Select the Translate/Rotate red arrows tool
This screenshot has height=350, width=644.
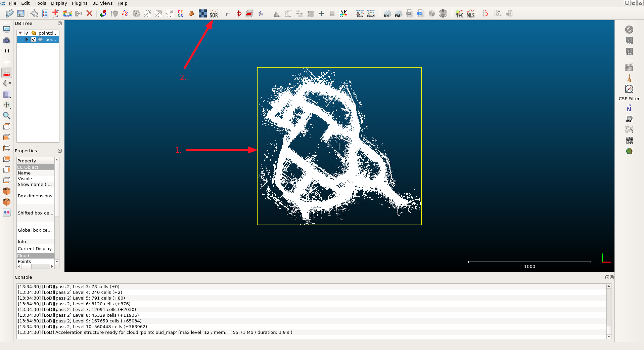click(x=238, y=14)
